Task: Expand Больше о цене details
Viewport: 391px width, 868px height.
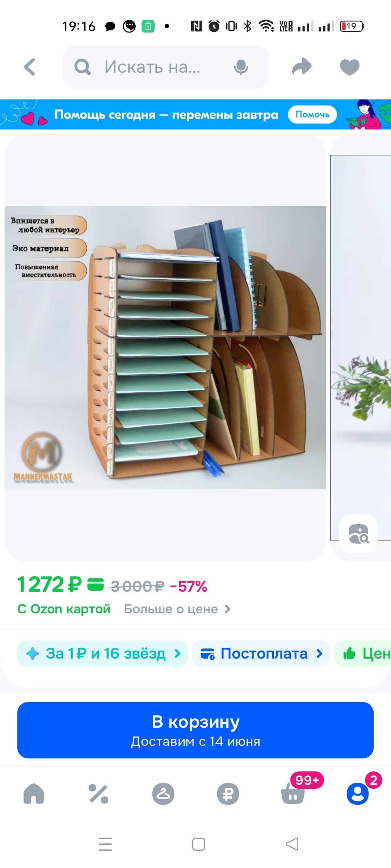Action: [x=177, y=609]
